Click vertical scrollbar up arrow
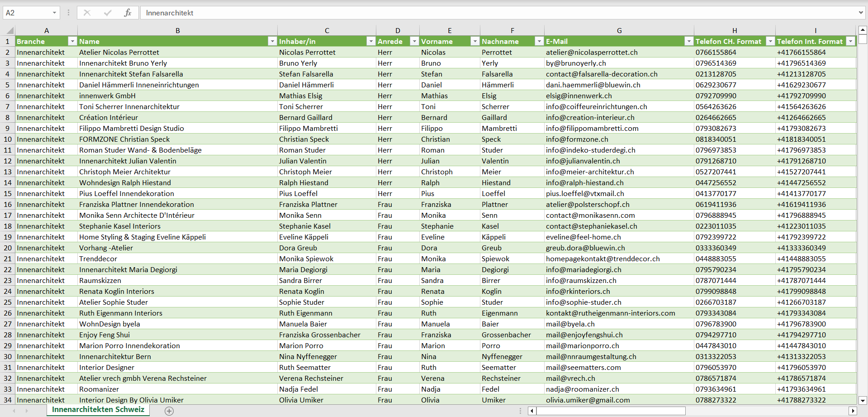This screenshot has width=868, height=417. tap(863, 30)
